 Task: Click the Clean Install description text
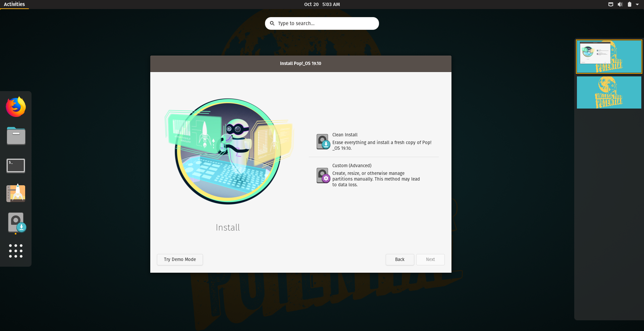(382, 145)
